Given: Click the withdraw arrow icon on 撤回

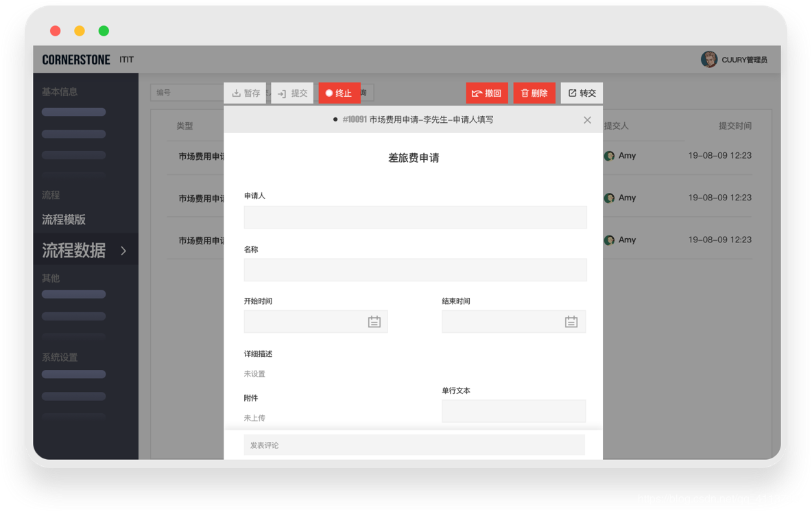Looking at the screenshot, I should click(477, 93).
